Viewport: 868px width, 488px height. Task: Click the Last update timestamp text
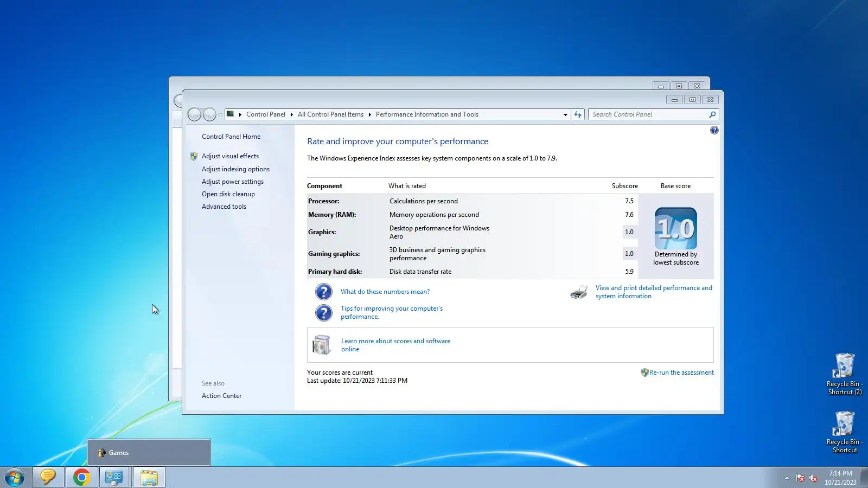(357, 381)
